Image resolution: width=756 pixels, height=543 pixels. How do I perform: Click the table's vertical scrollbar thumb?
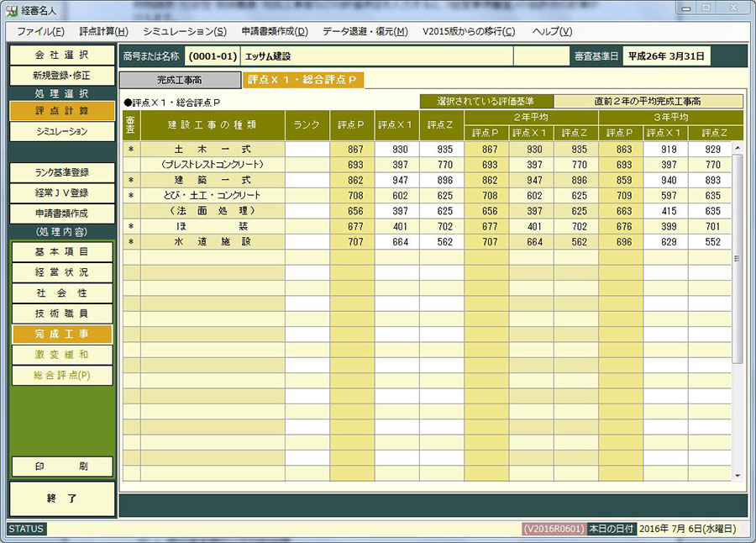tap(738, 258)
